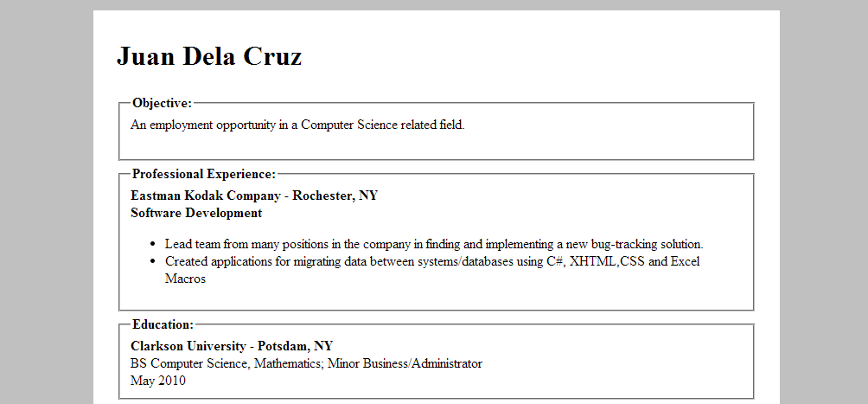
Task: Click the first bullet point marker
Action: click(x=153, y=245)
